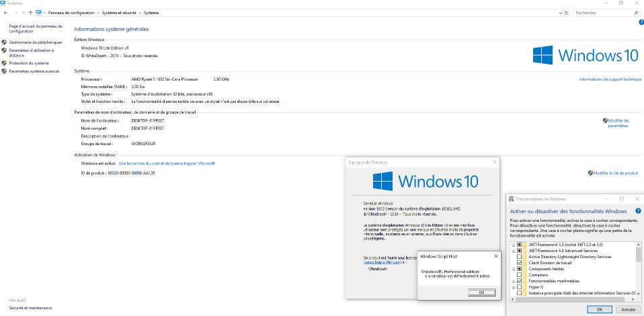The image size is (644, 316).
Task: Open help in the System window
Action: [641, 23]
